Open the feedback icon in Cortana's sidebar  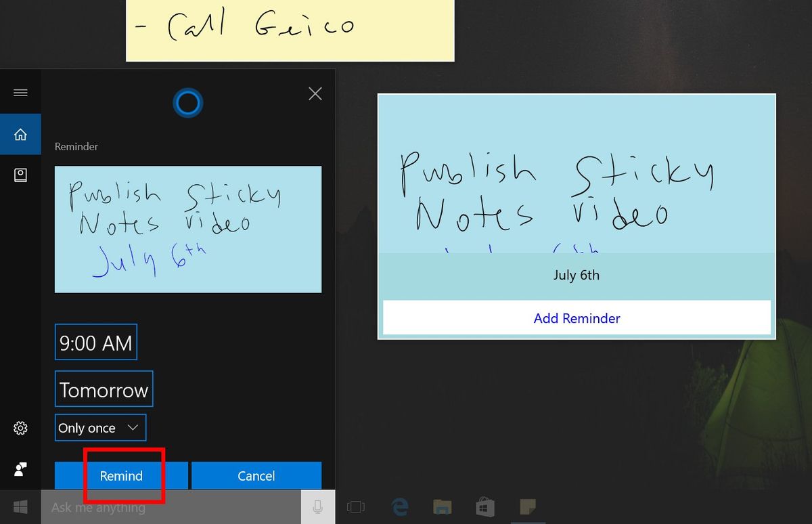(20, 468)
